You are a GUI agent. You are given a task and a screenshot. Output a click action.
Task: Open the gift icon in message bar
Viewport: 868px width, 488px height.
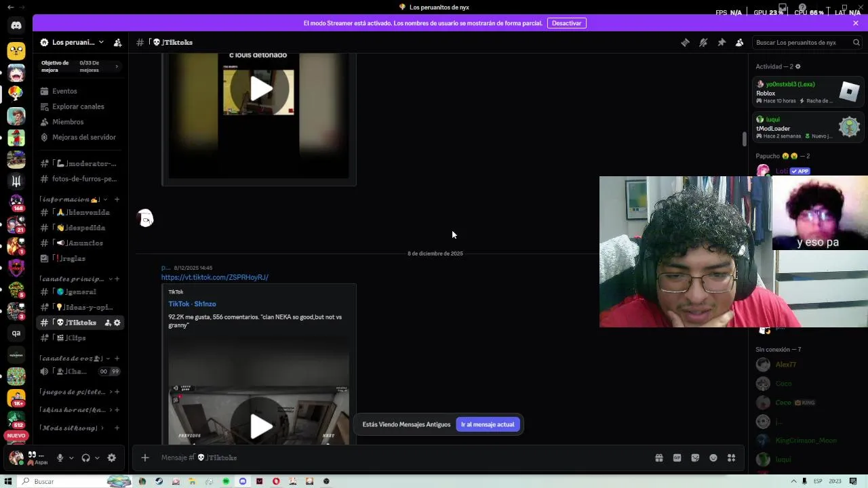(x=658, y=457)
